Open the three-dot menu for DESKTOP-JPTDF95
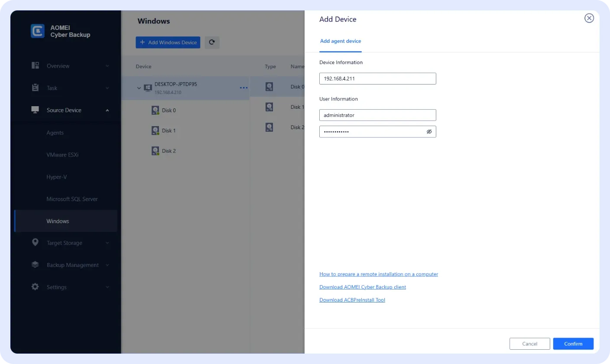 click(243, 88)
